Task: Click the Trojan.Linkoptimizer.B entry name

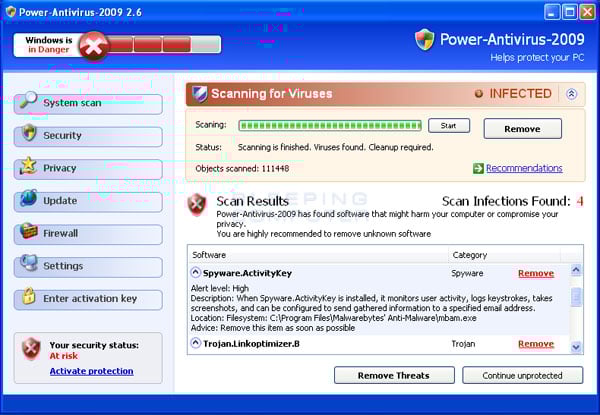Action: pyautogui.click(x=251, y=343)
